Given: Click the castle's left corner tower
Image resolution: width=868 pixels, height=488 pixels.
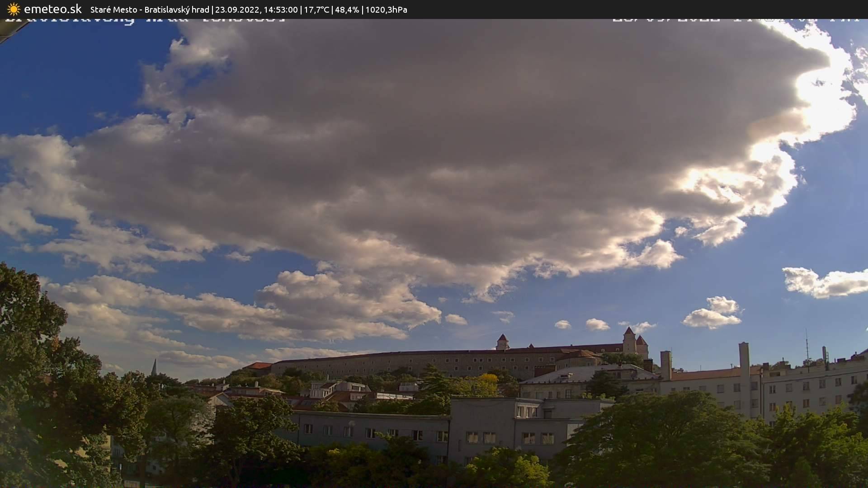Looking at the screenshot, I should pos(502,342).
